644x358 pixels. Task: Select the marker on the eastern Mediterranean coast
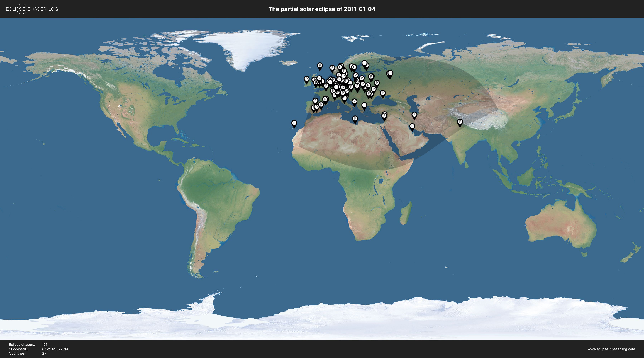click(384, 116)
